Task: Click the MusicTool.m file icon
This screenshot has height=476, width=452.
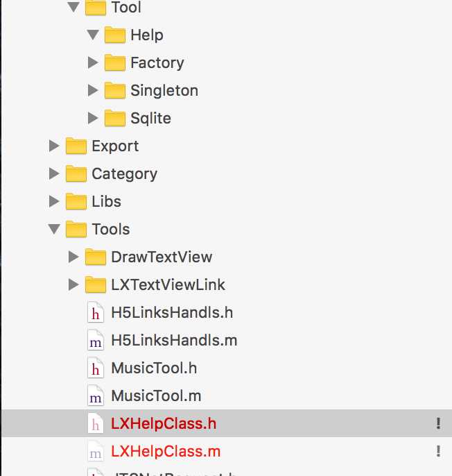Action: click(96, 396)
